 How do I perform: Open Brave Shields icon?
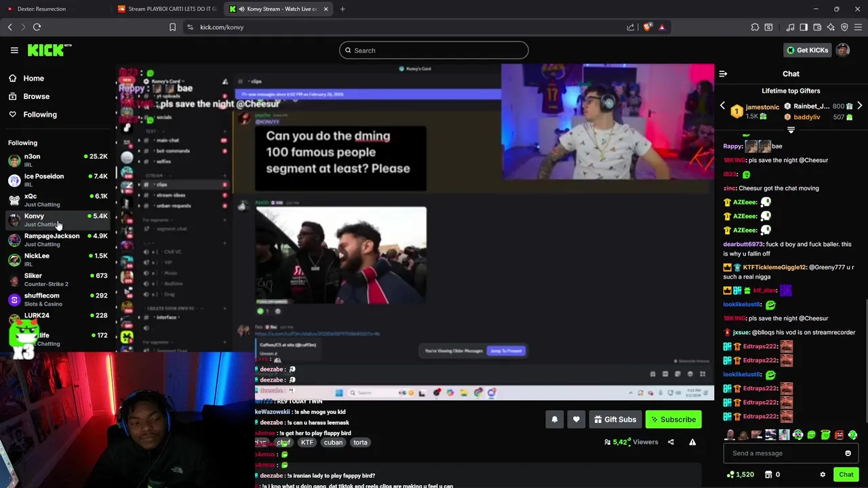click(x=647, y=27)
